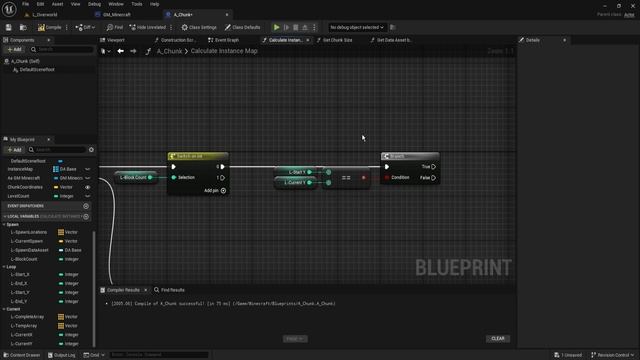Viewport: 640px width, 360px height.
Task: Toggle InstanceMap variable visibility
Action: coord(87,169)
